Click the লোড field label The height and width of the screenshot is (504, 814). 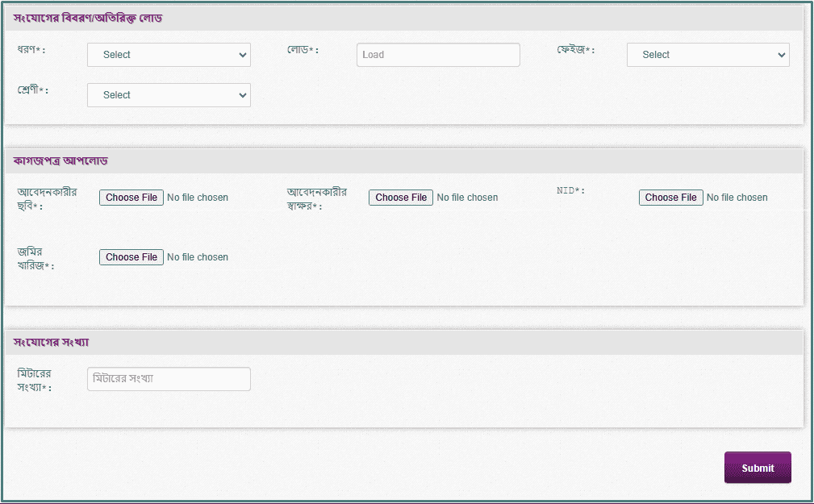coord(303,50)
